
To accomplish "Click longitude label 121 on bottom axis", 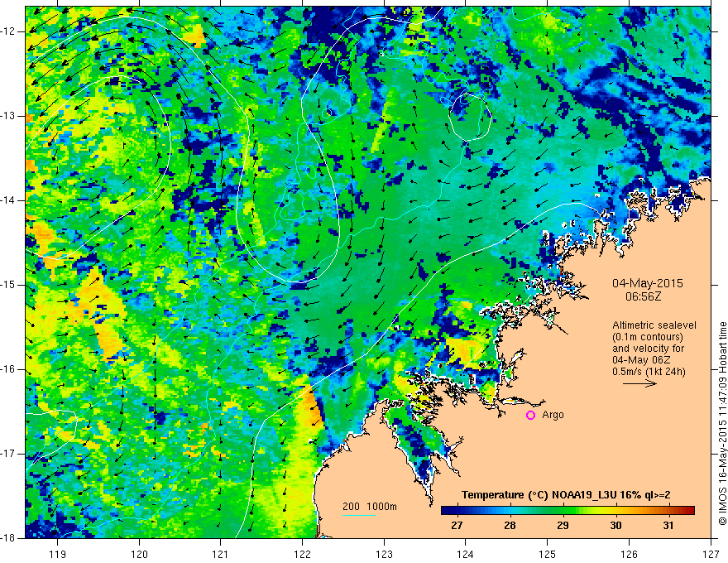I will (221, 554).
